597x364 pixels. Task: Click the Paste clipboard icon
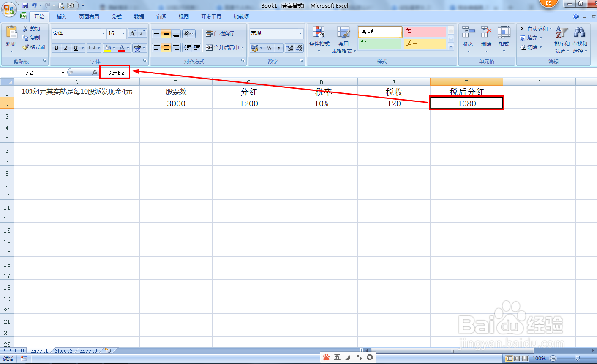pyautogui.click(x=11, y=33)
